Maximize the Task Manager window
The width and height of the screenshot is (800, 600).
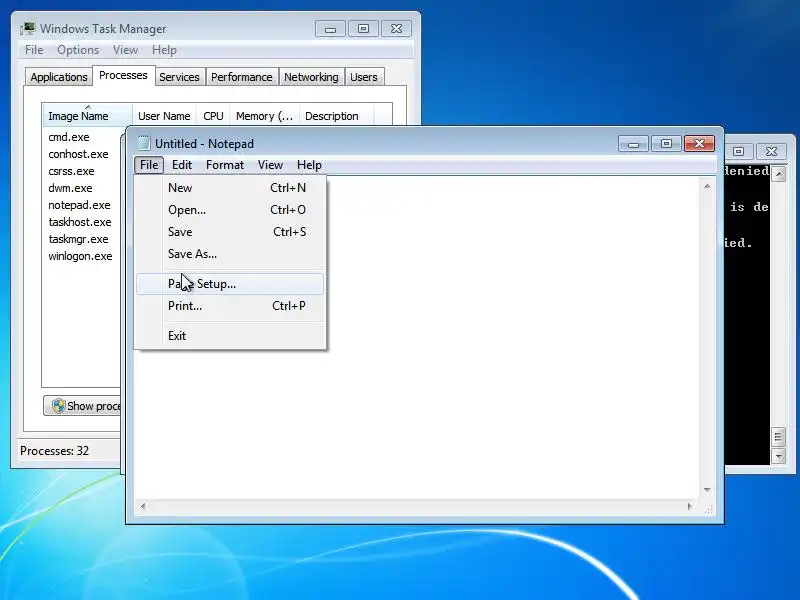[x=363, y=29]
